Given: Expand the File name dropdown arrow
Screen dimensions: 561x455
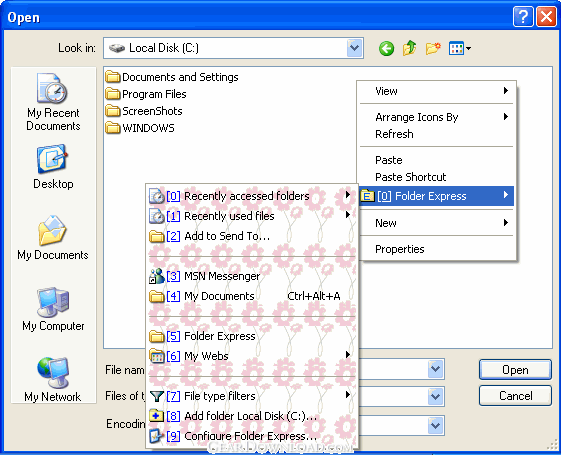Looking at the screenshot, I should (435, 369).
